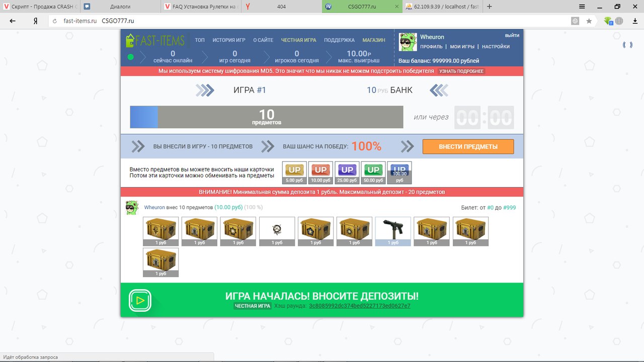Choose the 25.00 руб UP card

pyautogui.click(x=347, y=172)
